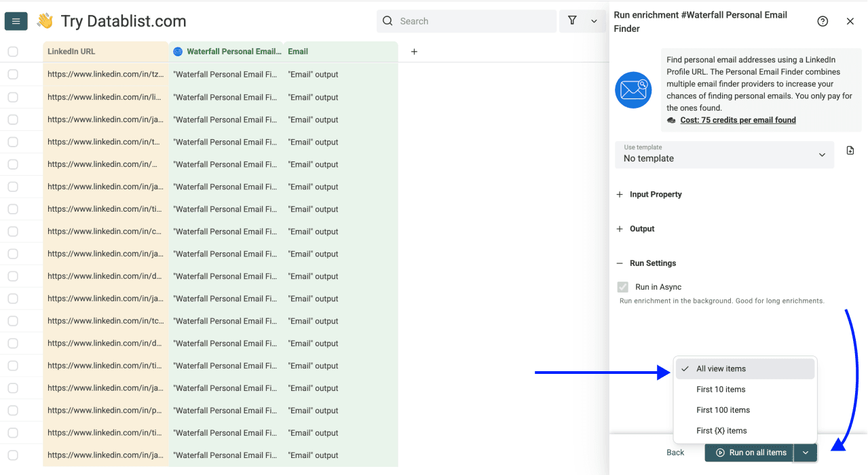The width and height of the screenshot is (868, 475).
Task: Click the filter funnel icon
Action: click(572, 21)
